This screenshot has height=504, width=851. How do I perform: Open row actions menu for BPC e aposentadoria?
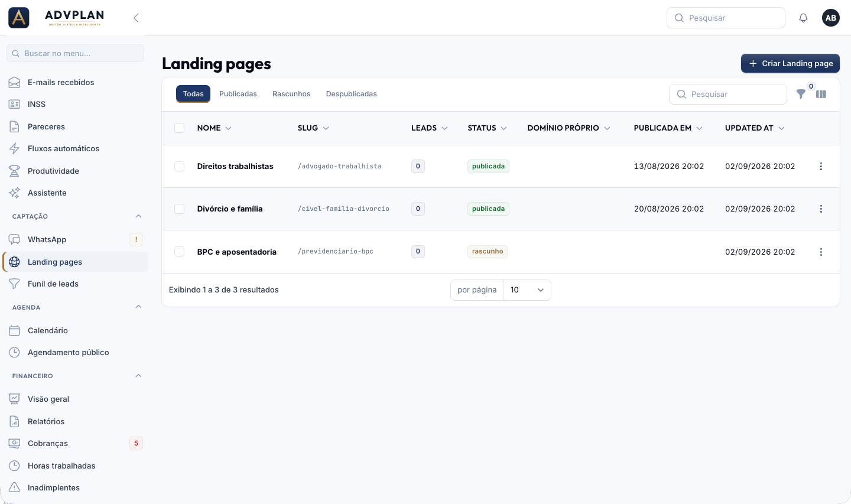pyautogui.click(x=821, y=252)
